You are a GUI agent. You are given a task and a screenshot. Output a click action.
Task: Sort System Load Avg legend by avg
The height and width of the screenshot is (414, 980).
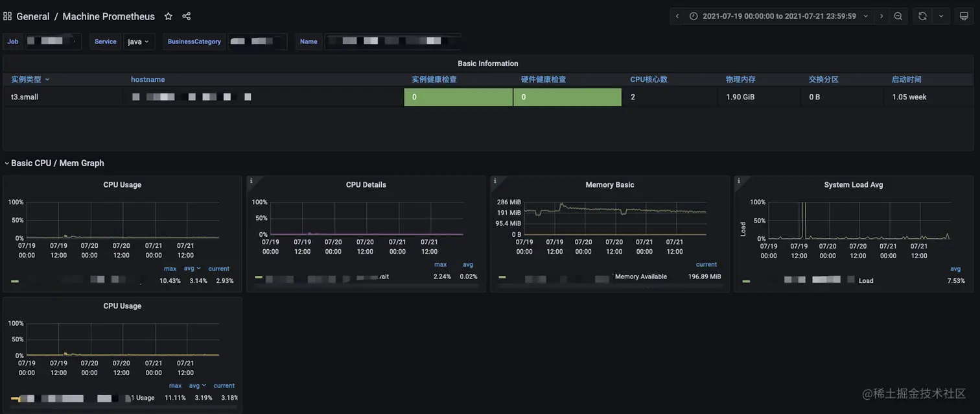coord(955,269)
